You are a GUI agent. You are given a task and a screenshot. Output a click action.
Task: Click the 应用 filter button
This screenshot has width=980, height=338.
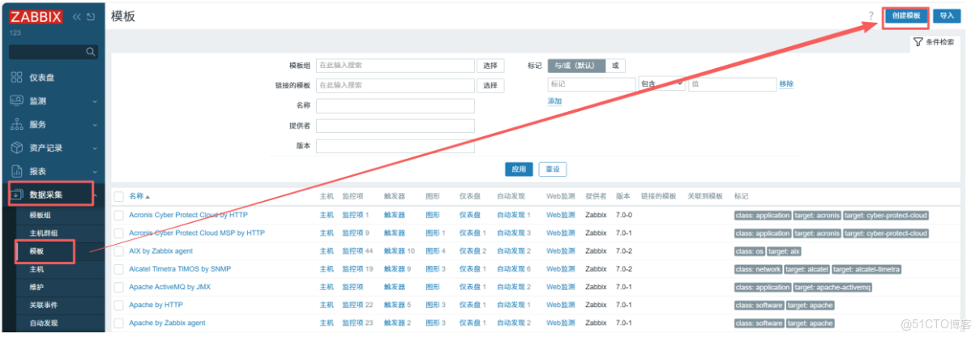click(x=519, y=169)
